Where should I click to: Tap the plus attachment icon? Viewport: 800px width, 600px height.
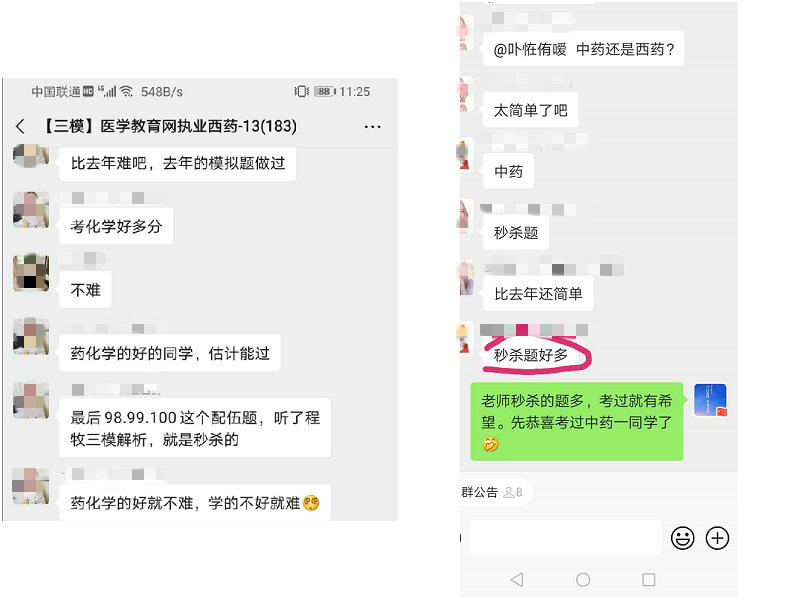(x=717, y=538)
